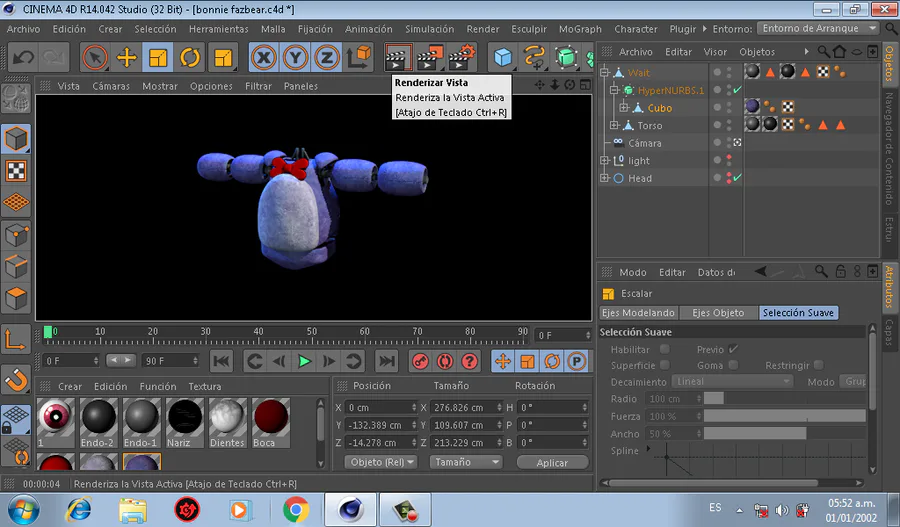Toggle X axis lock
This screenshot has width=900, height=527.
[x=264, y=57]
